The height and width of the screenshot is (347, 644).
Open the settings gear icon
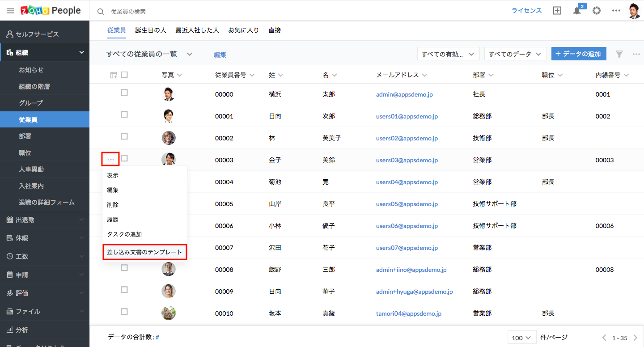pos(597,11)
